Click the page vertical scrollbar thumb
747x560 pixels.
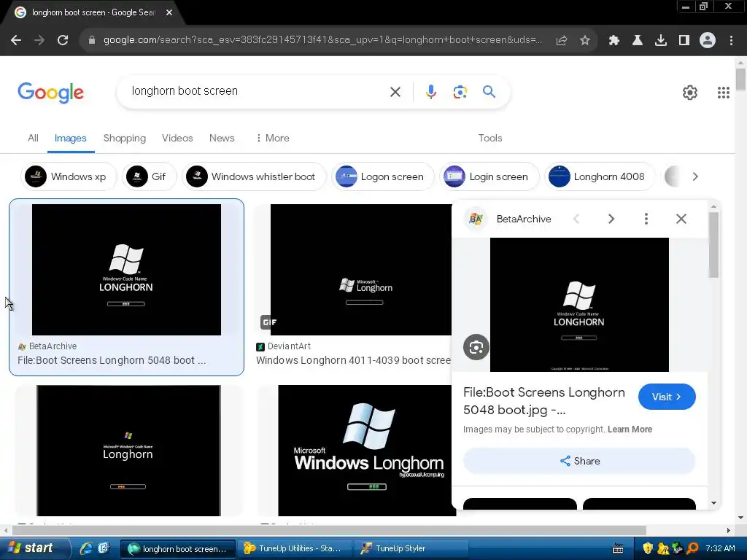pos(740,79)
